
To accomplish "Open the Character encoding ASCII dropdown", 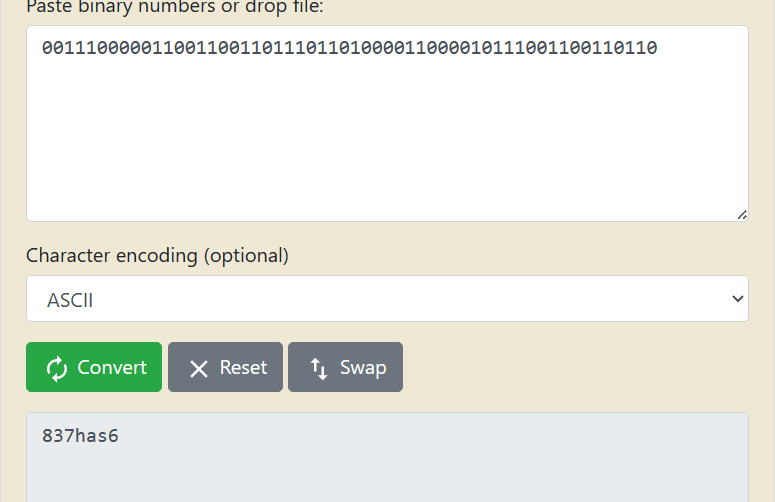I will (388, 298).
